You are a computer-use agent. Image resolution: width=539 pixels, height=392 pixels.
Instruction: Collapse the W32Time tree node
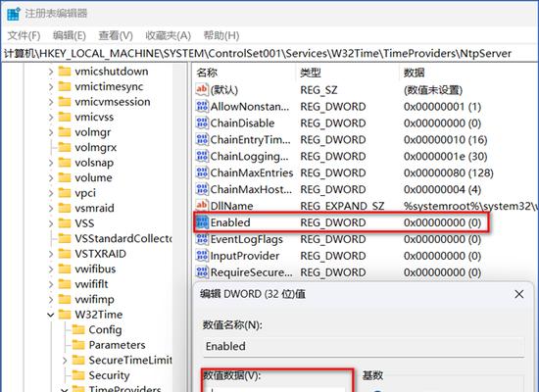(x=51, y=315)
